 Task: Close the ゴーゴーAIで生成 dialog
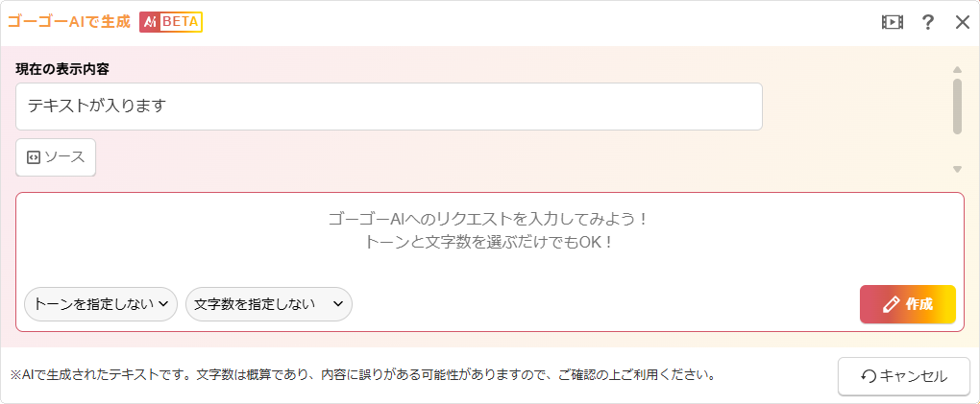pos(962,22)
